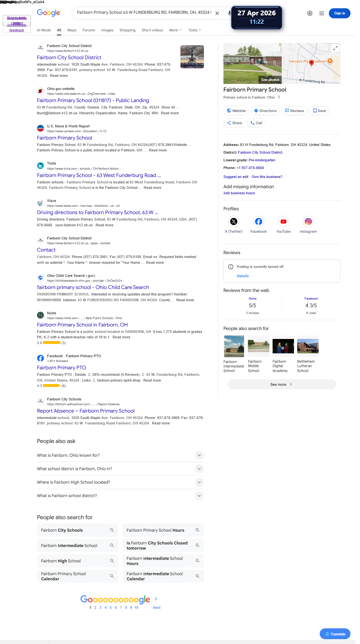Open the fountain thumbnail beside Fairborn City School District
The height and width of the screenshot is (644, 360).
(x=192, y=57)
